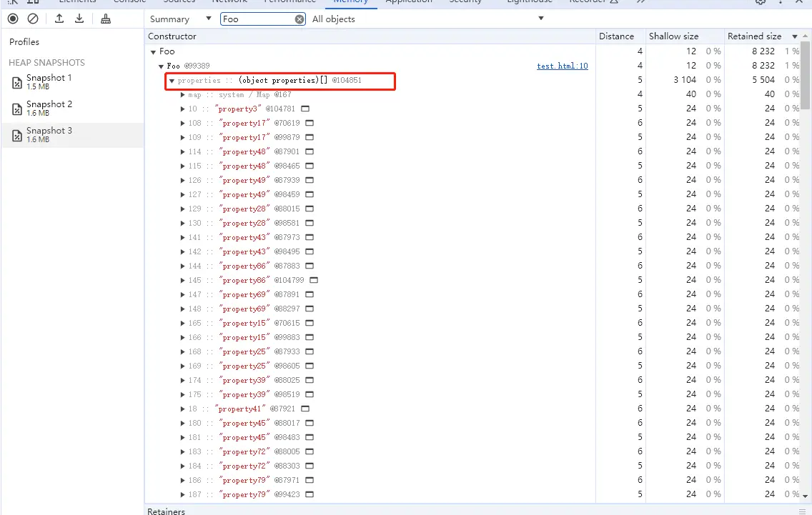Click the download arrow profile icon
The height and width of the screenshot is (515, 812).
pos(79,19)
